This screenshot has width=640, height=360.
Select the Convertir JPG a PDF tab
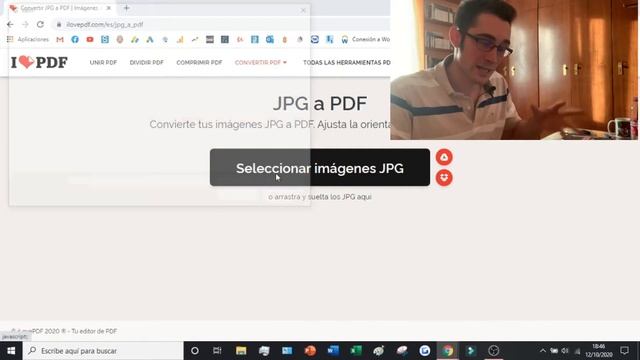(60, 8)
